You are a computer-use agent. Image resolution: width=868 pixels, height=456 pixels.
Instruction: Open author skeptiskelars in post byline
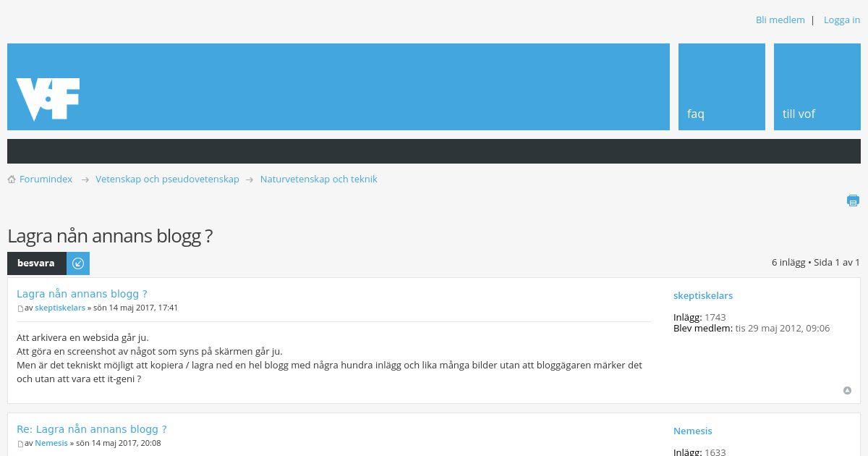(60, 308)
